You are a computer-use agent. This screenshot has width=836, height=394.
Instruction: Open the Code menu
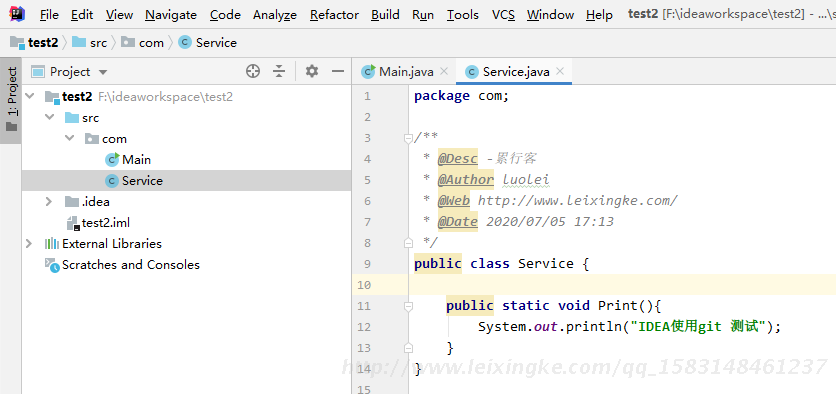pos(225,15)
